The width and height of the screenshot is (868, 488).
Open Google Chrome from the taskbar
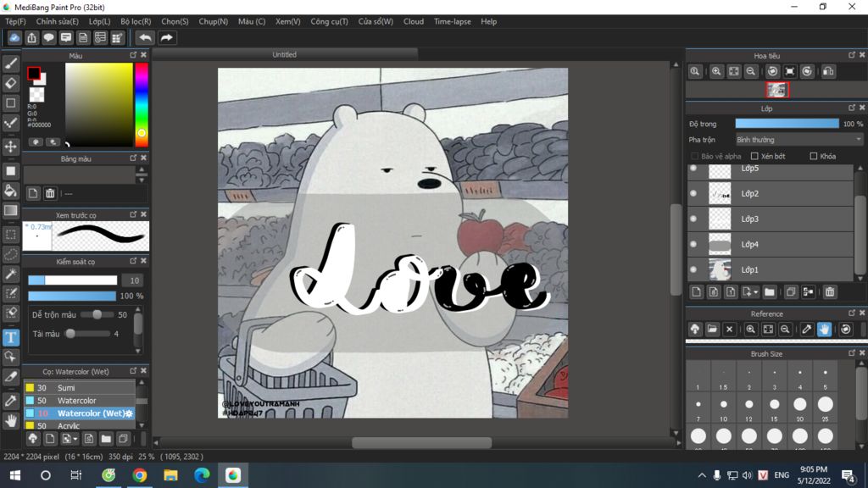point(140,475)
